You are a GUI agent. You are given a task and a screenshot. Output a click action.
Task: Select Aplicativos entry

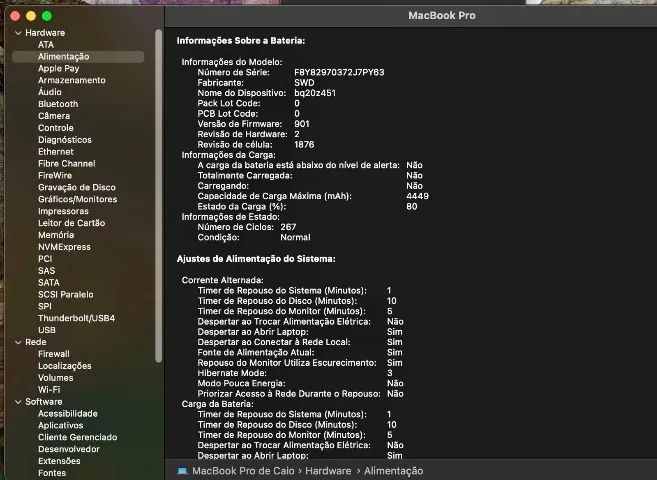click(60, 425)
